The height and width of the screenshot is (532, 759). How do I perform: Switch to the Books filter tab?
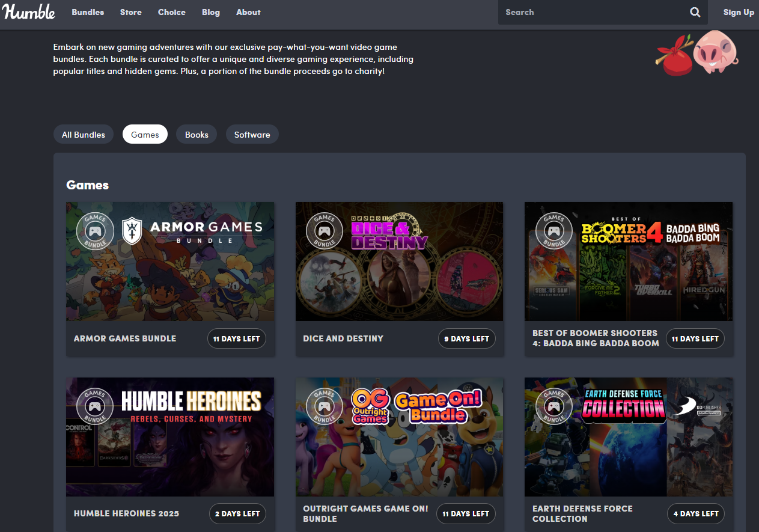click(197, 135)
